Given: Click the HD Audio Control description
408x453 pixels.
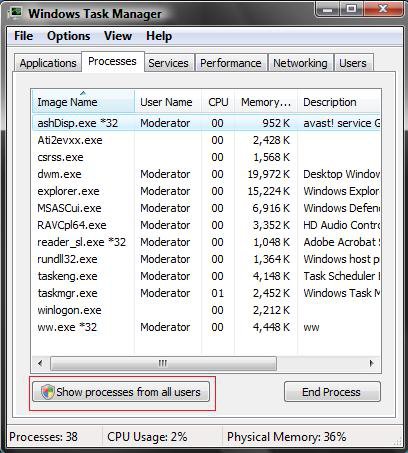Looking at the screenshot, I should point(341,225).
